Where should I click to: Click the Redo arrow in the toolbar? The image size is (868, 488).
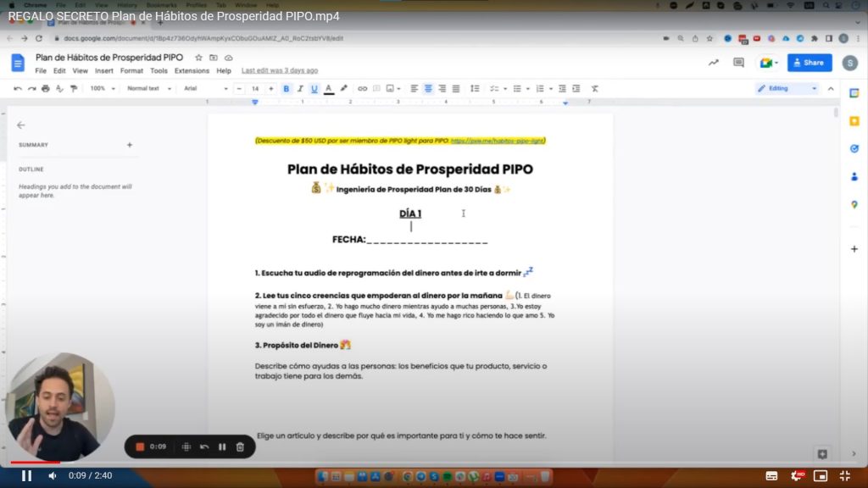(x=31, y=88)
